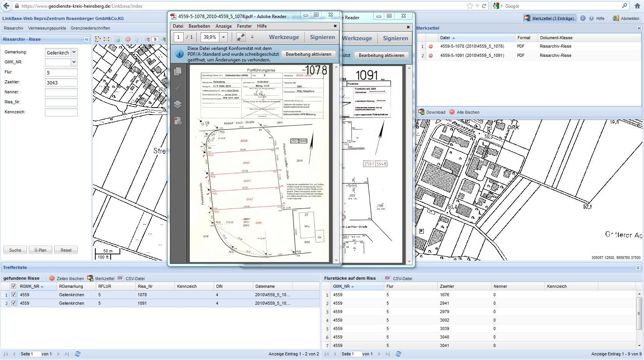
Task: Click the info icon next to Hilfe
Action: click(583, 18)
